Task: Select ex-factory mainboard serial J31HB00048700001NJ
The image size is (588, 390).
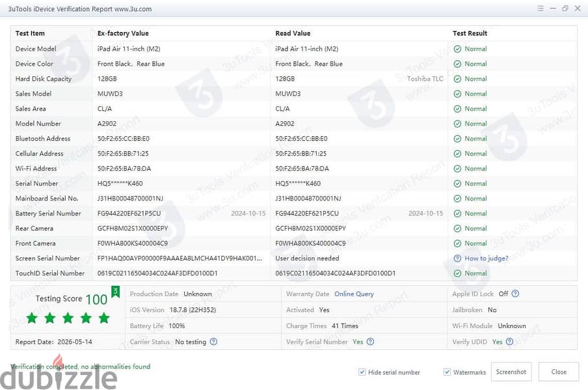Action: [x=130, y=198]
